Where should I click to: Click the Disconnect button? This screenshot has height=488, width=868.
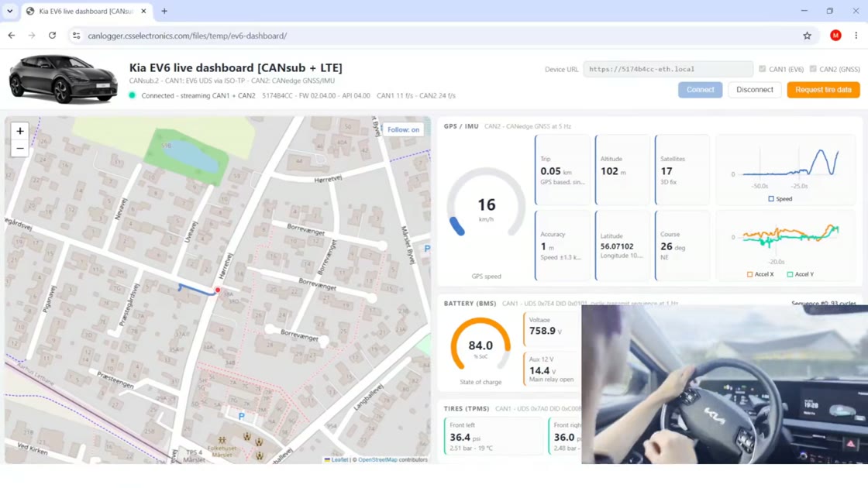[x=755, y=90]
